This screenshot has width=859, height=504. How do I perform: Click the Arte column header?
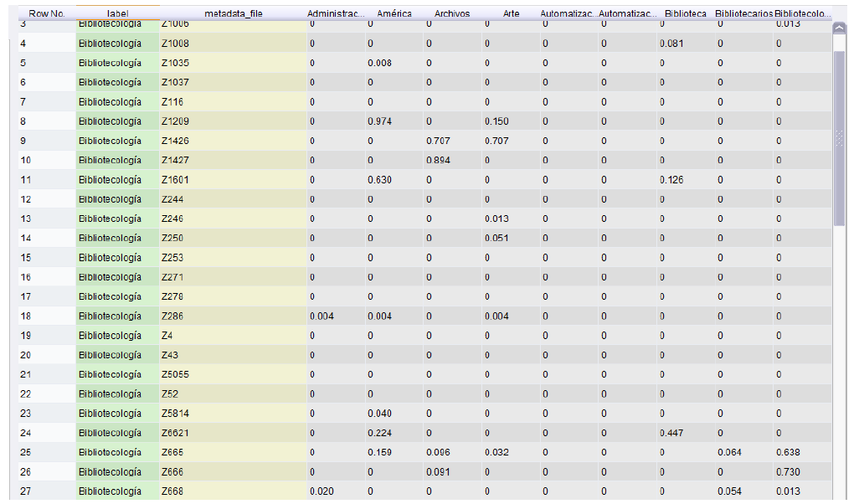tap(511, 14)
